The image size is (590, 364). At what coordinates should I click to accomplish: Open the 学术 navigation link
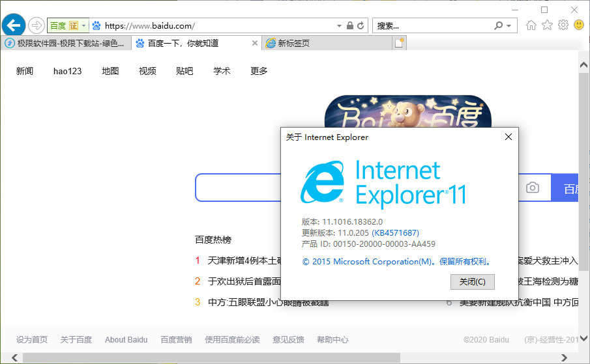222,71
